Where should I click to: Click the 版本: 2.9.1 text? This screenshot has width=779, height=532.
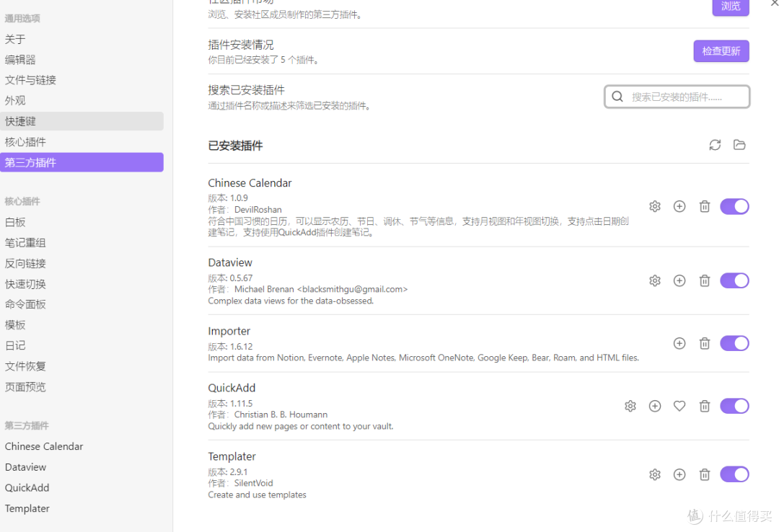click(x=227, y=472)
